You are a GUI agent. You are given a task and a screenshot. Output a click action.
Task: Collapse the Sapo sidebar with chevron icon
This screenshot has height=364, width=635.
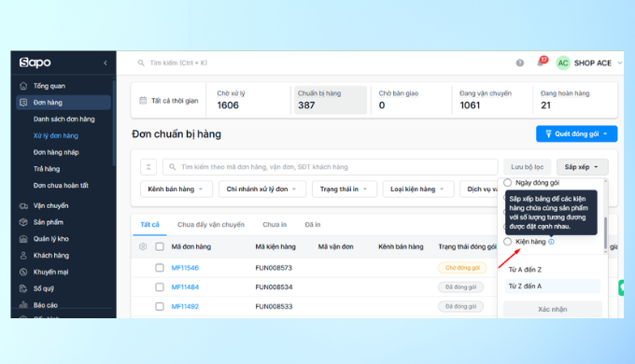pyautogui.click(x=106, y=63)
